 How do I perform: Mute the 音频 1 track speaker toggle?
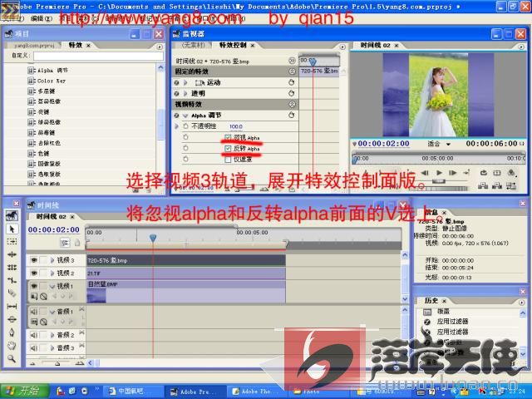[x=34, y=312]
